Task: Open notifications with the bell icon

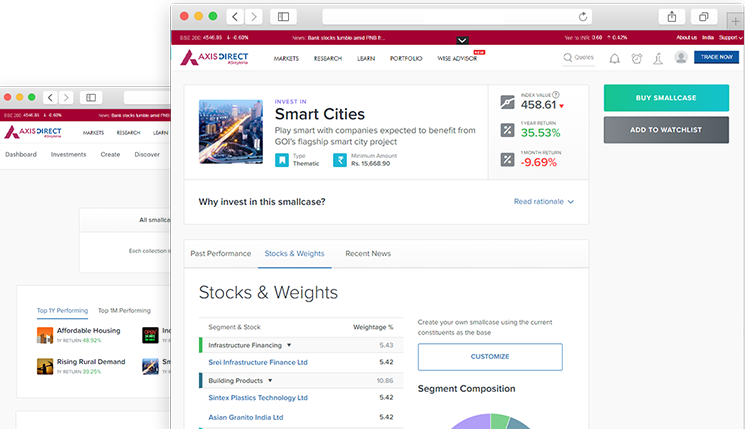Action: [x=614, y=58]
